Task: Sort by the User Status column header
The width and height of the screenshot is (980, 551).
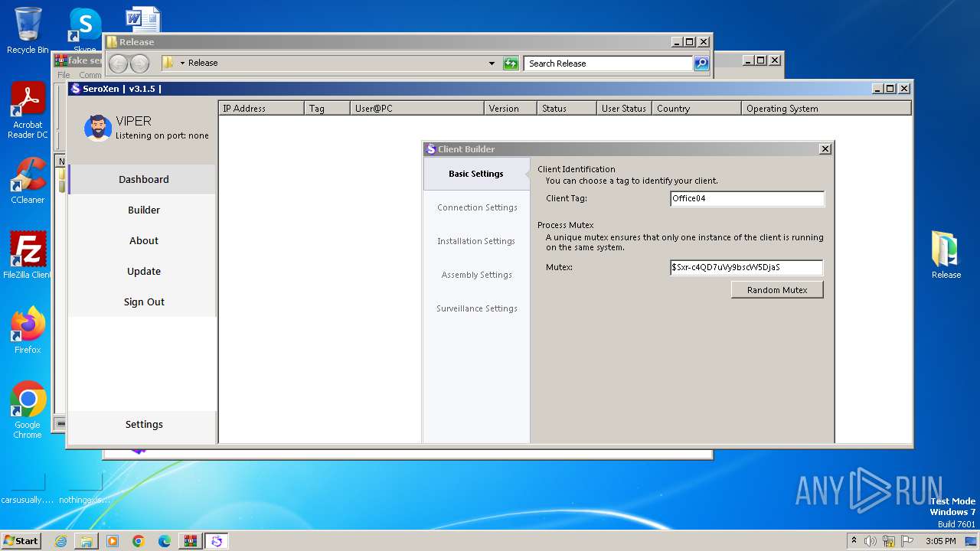Action: click(624, 109)
